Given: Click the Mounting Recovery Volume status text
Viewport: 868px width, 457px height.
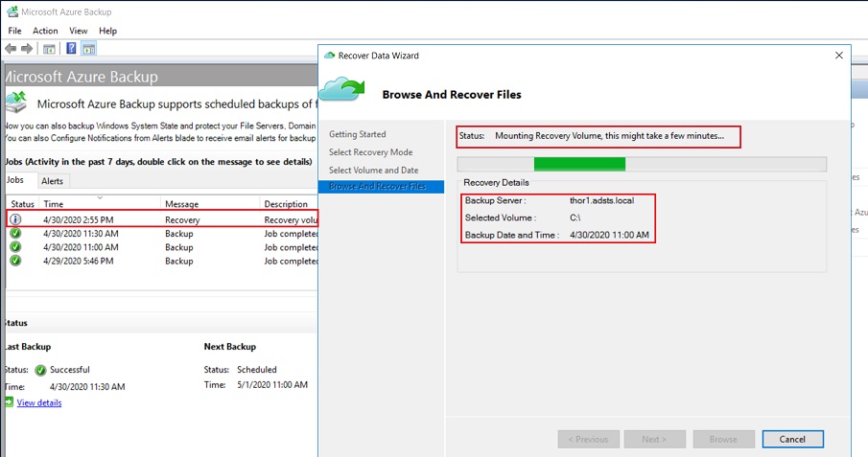Looking at the screenshot, I should click(x=609, y=135).
